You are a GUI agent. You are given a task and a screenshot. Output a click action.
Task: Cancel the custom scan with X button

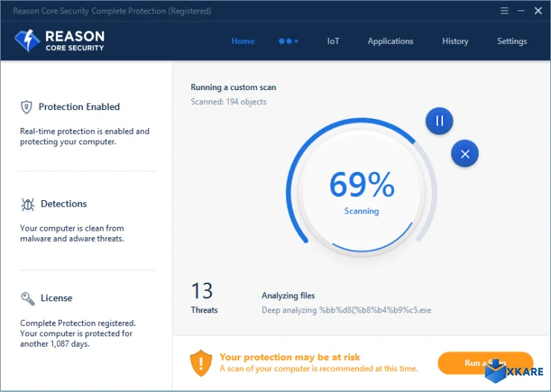(465, 154)
